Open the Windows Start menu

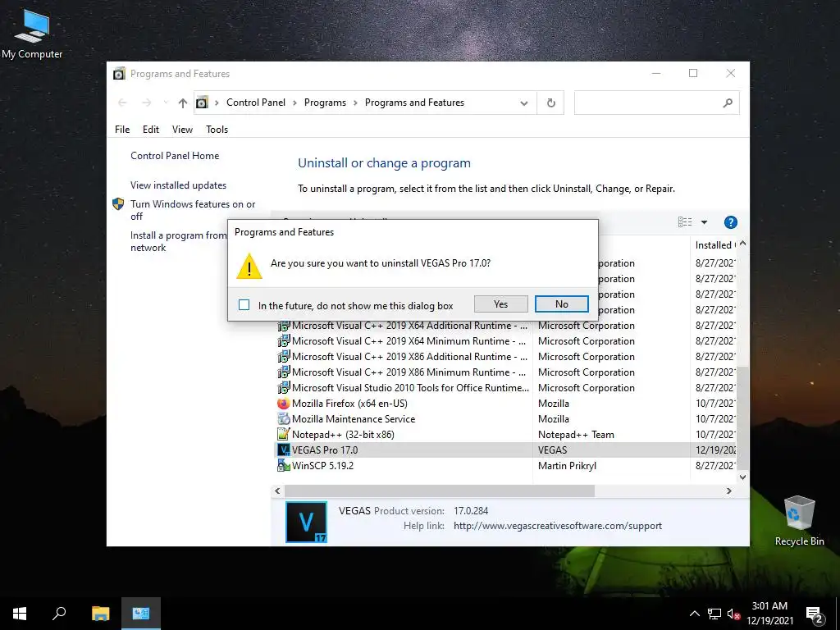tap(20, 614)
